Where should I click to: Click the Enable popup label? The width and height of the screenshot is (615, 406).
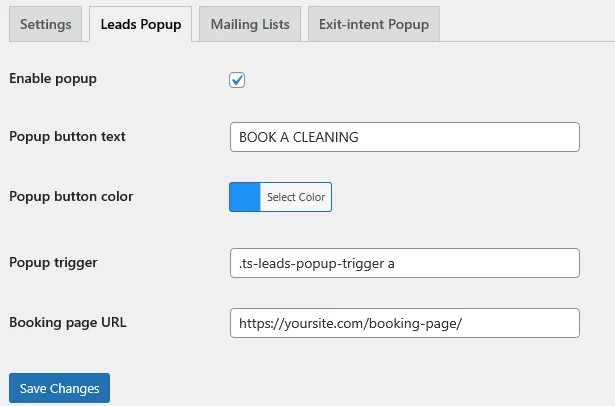53,78
